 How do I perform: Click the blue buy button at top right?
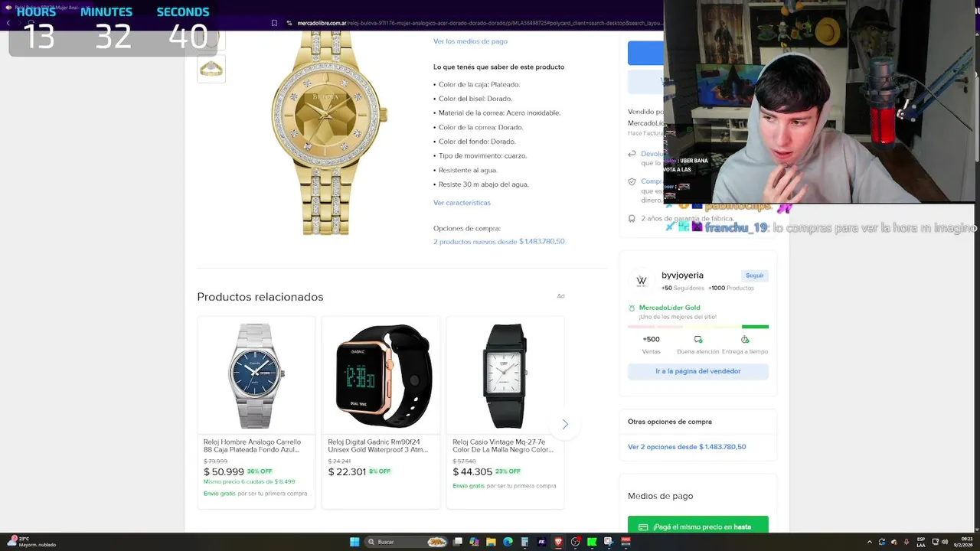pyautogui.click(x=645, y=53)
